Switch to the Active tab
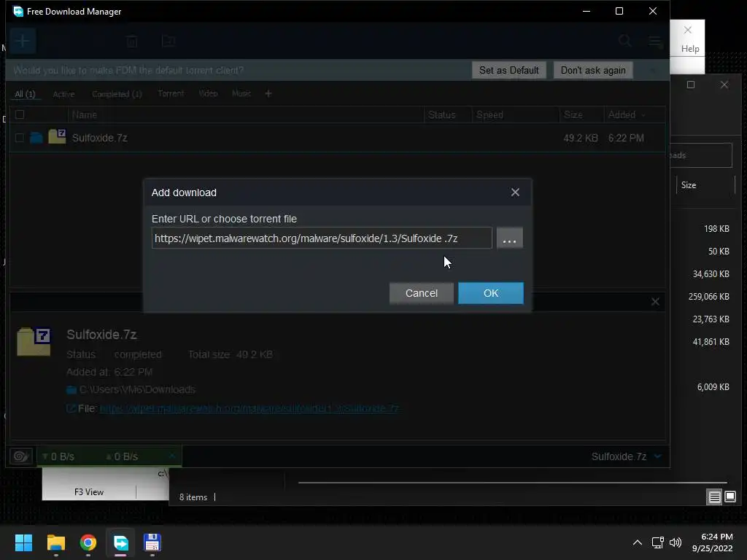Viewport: 747px width, 560px height. 63,94
